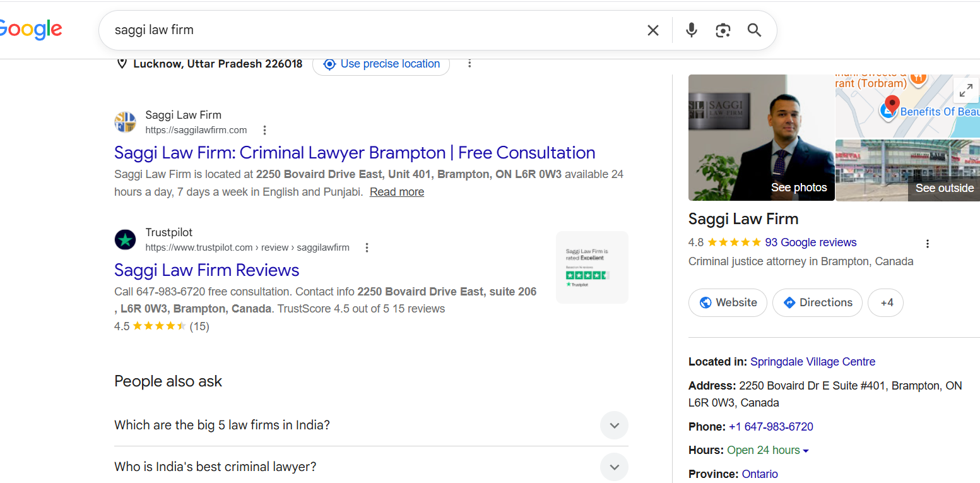Clear the search box with the X icon
The width and height of the screenshot is (980, 483).
point(653,30)
